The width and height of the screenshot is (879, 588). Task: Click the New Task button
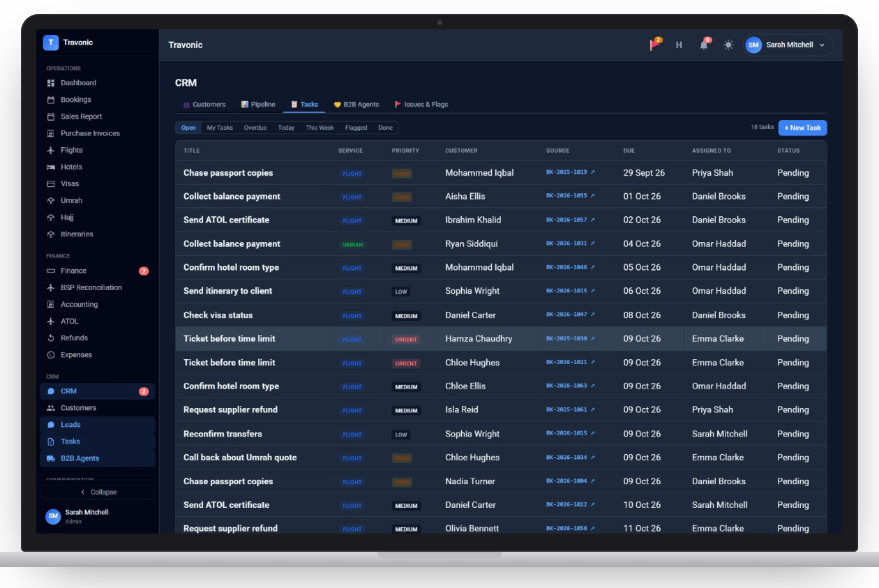[x=802, y=128]
